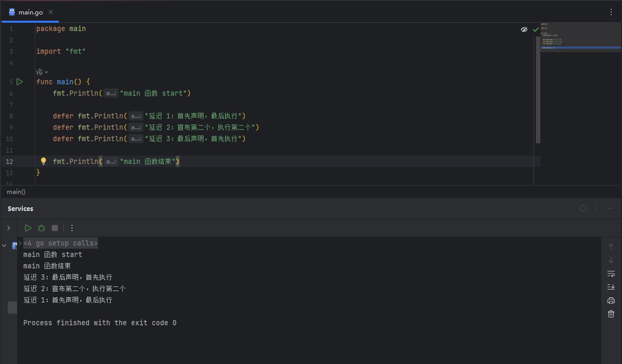Run the main function from the gutter
The height and width of the screenshot is (364, 622).
click(x=20, y=82)
